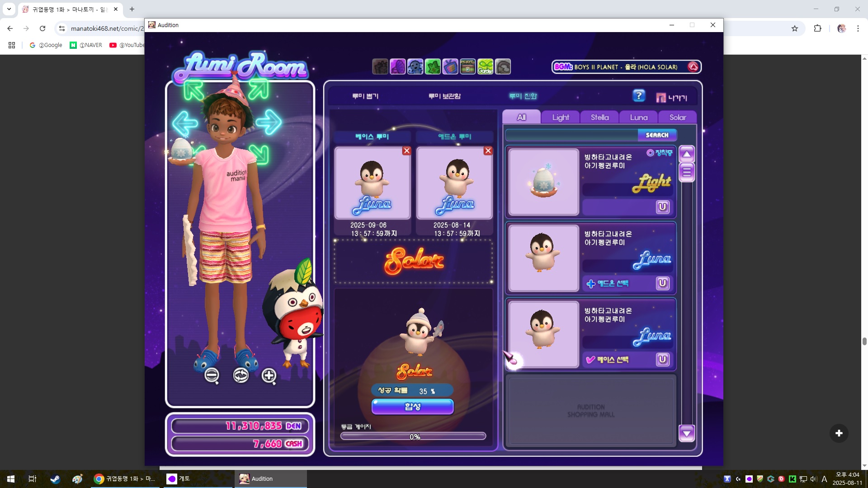Rotate the avatar view icon
Image resolution: width=868 pixels, height=488 pixels.
click(x=241, y=375)
